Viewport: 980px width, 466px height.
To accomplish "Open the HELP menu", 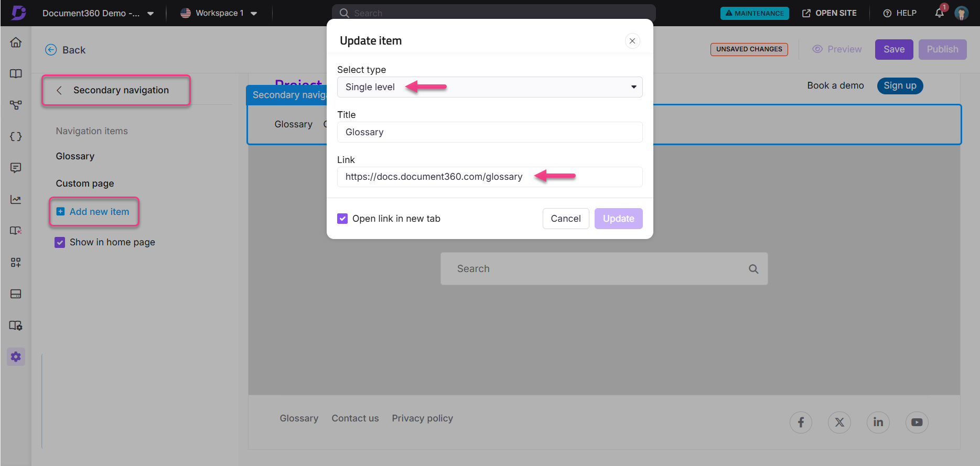I will coord(900,13).
